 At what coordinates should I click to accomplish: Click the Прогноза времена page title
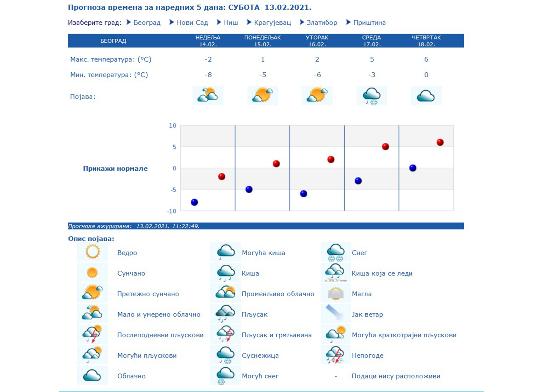coord(190,7)
